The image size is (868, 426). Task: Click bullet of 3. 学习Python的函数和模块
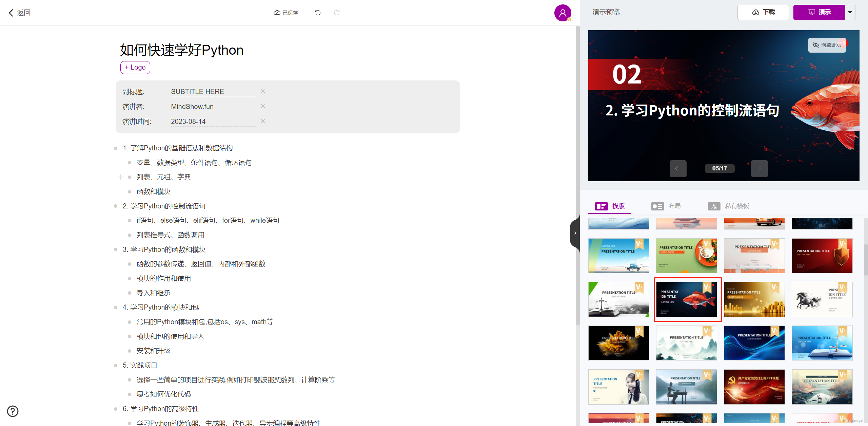tap(116, 249)
